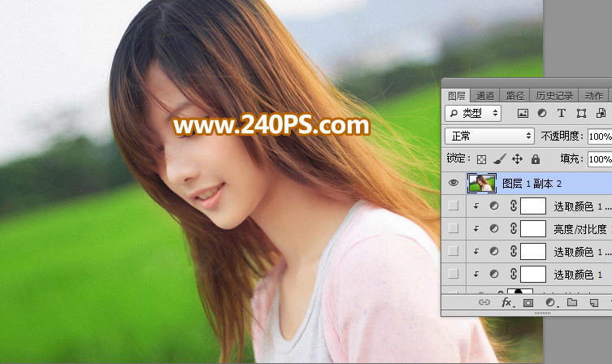Viewport: 612px width, 364px height.
Task: Select mask thumbnail of 选取颜色 under 图层 1 副本 2
Action: [533, 206]
